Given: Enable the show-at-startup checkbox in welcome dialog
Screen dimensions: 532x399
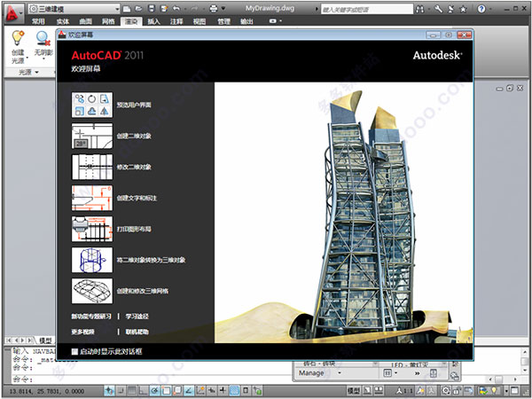Looking at the screenshot, I should 74,351.
